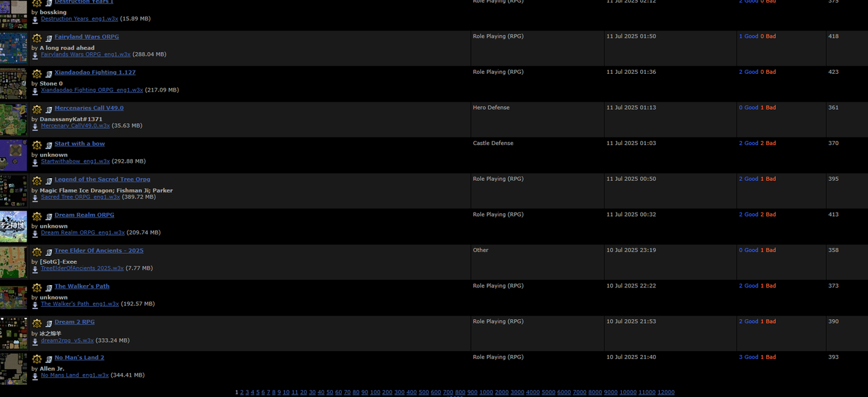868x397 pixels.
Task: Click the scroll icon beside Dream Realm ORPG
Action: coord(49,217)
